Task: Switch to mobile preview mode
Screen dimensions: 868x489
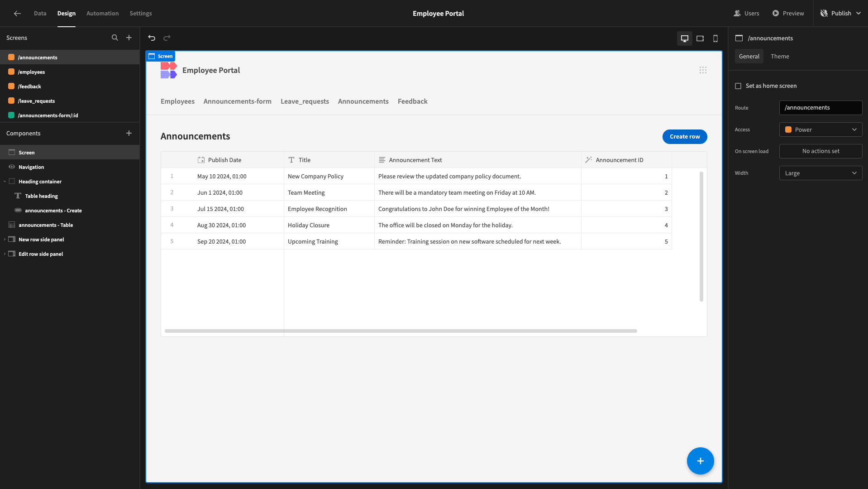Action: [x=715, y=38]
